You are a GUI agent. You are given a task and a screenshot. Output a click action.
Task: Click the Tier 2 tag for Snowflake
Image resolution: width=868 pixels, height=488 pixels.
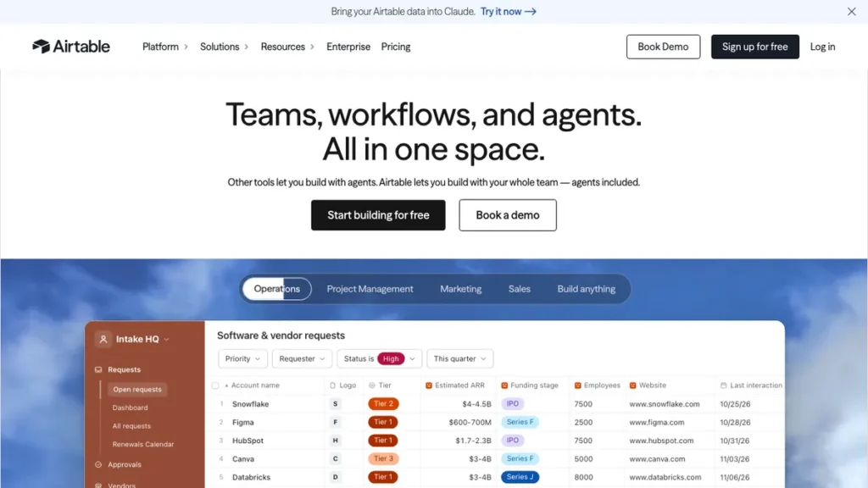[x=383, y=404]
